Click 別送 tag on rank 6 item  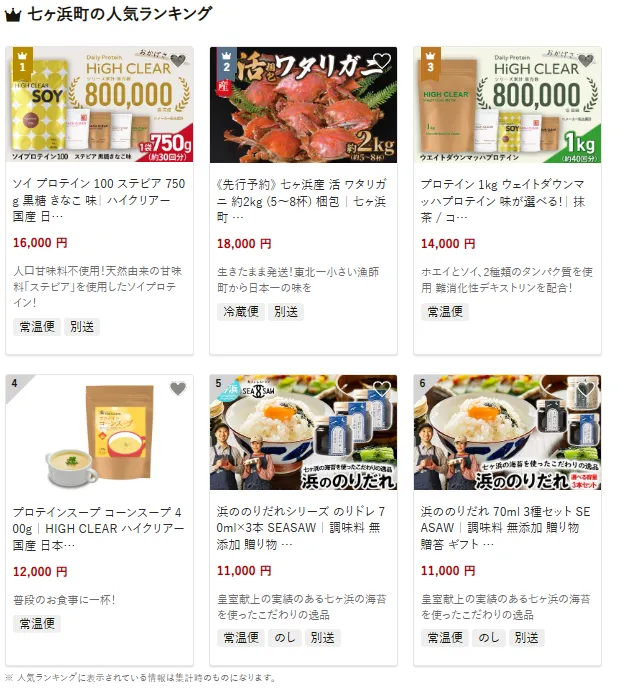(x=526, y=638)
